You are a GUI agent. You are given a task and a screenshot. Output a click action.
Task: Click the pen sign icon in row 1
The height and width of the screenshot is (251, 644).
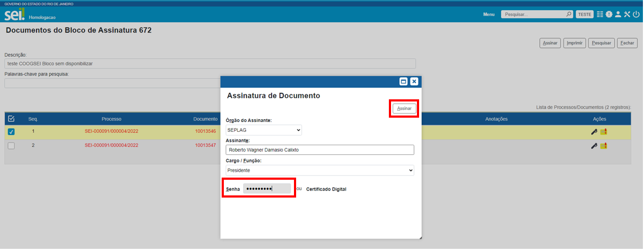(594, 131)
